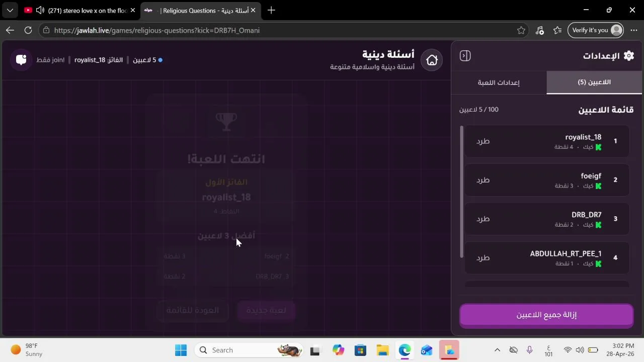Click إزالة جميع اللاعبين button
Viewport: 644px width, 362px height.
546,315
